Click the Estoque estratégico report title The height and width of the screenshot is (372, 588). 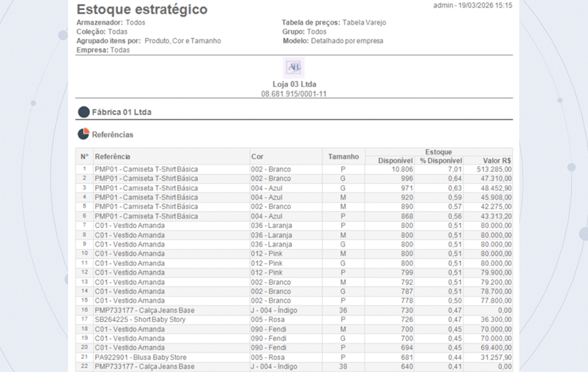point(142,9)
